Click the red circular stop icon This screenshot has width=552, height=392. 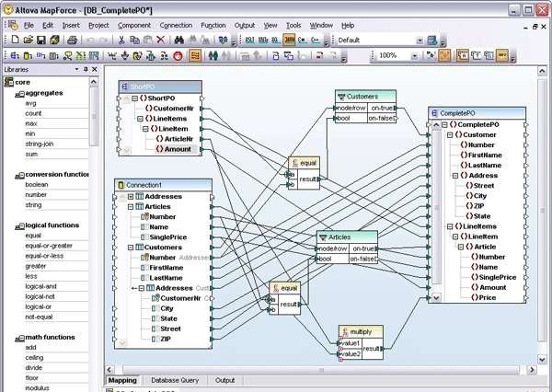pyautogui.click(x=178, y=55)
